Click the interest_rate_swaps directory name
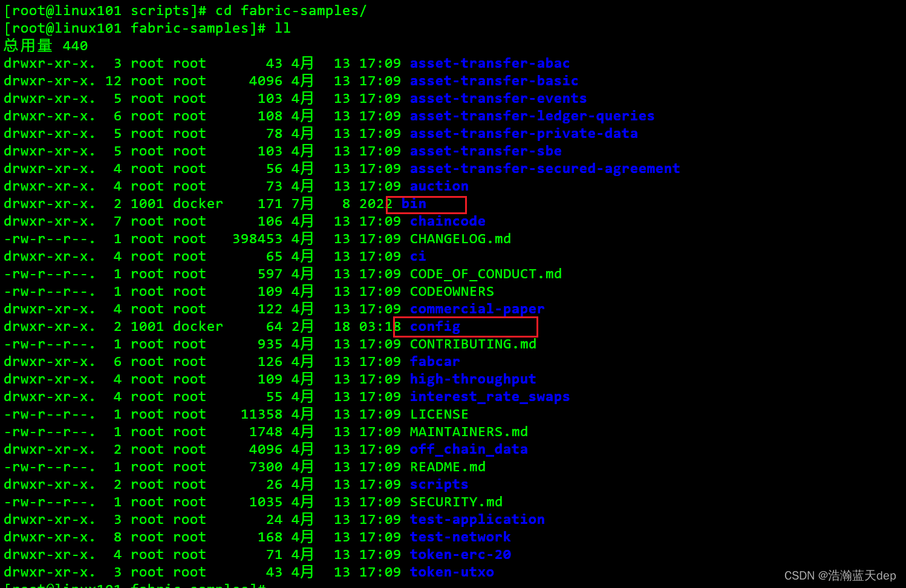The image size is (906, 588). tap(490, 397)
